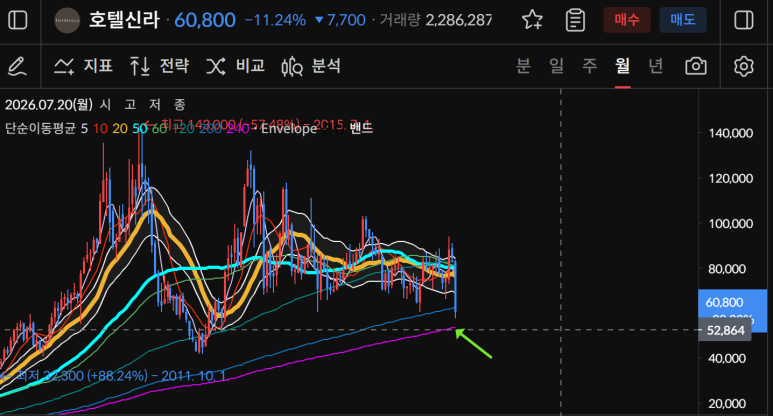This screenshot has width=773, height=416.
Task: Toggle the 60-period moving average
Action: (x=159, y=129)
